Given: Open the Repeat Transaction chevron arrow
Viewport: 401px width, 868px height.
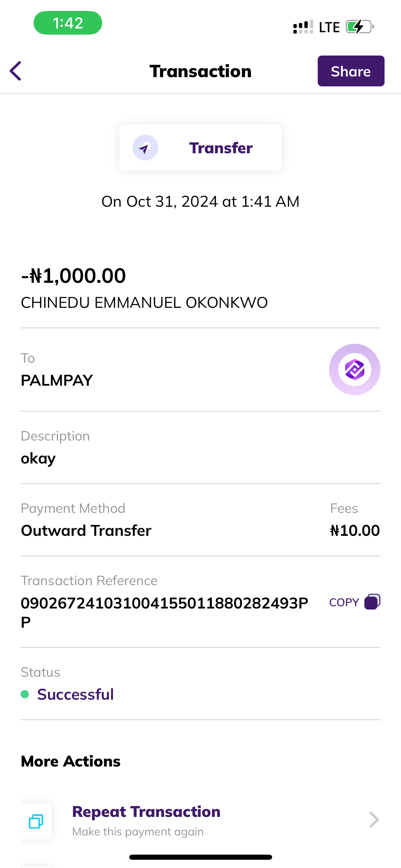Looking at the screenshot, I should 374,820.
